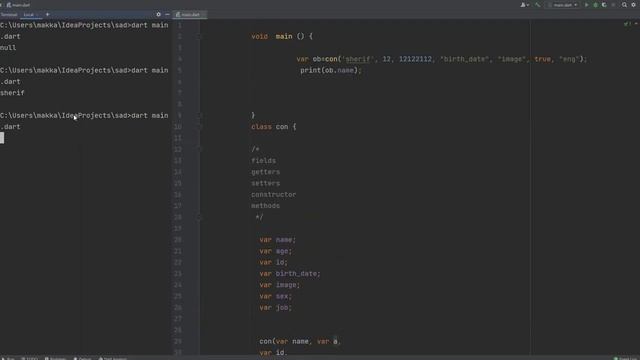This screenshot has width=640, height=360.
Task: Open Search Everywhere magnifier icon
Action: pyautogui.click(x=624, y=5)
